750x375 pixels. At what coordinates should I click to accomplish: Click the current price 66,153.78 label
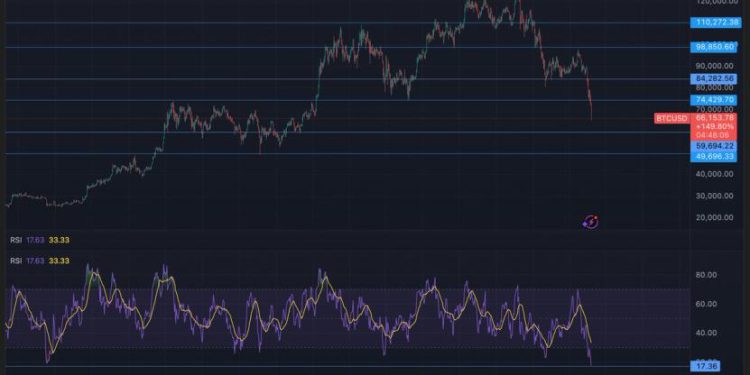715,118
